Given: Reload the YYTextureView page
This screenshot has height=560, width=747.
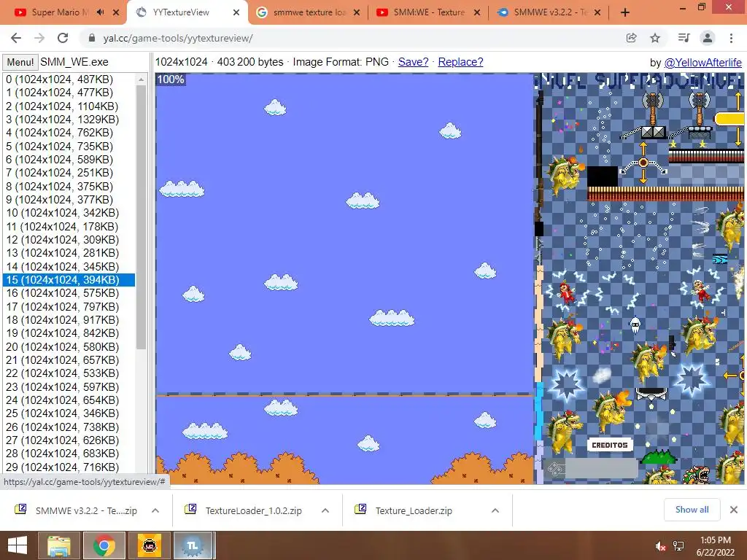Looking at the screenshot, I should point(63,38).
